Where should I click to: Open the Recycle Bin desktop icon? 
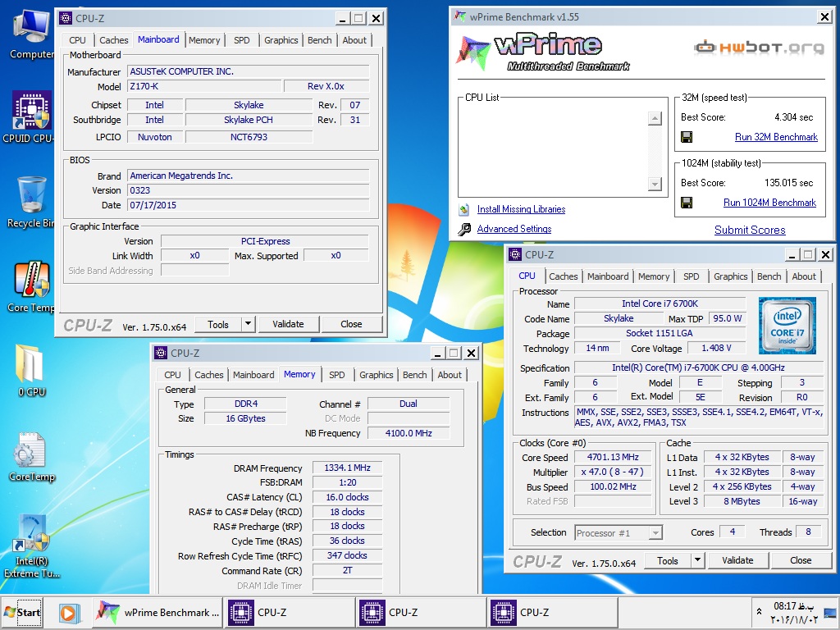point(31,197)
